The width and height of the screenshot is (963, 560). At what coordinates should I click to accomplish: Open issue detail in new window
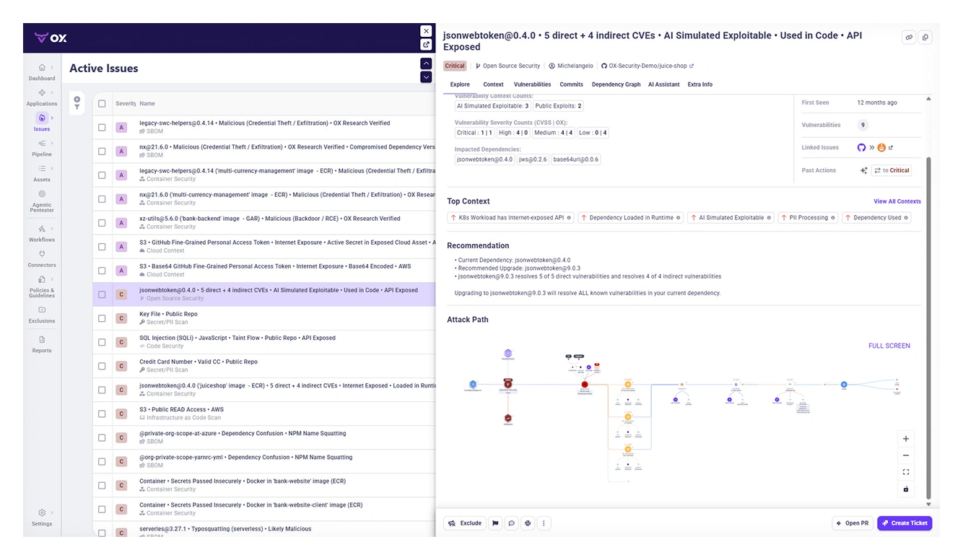point(427,45)
